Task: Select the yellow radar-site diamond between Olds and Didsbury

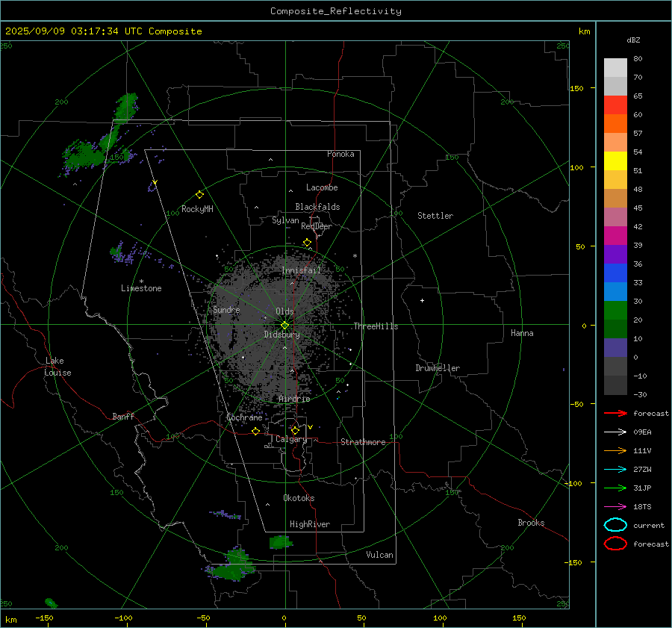Action: (x=284, y=325)
